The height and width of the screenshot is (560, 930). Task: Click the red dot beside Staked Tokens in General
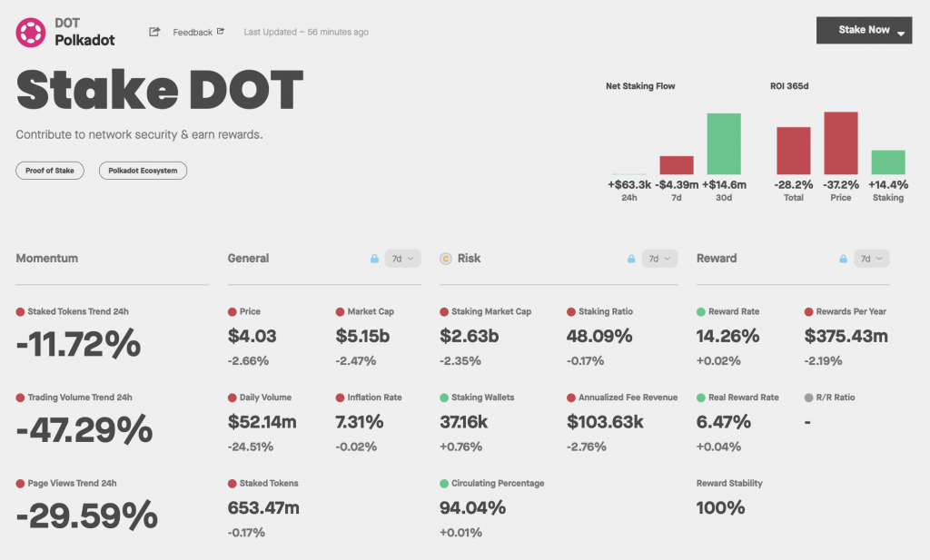pos(232,484)
